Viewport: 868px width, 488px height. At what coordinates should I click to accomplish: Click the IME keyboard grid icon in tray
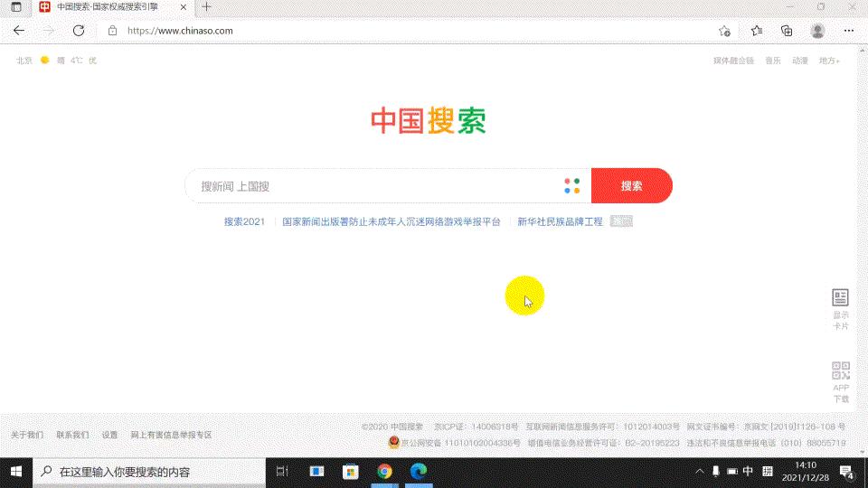click(x=768, y=472)
